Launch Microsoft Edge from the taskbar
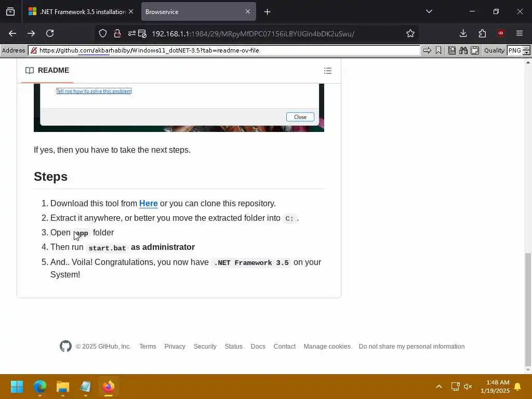The height and width of the screenshot is (399, 532). (x=39, y=387)
